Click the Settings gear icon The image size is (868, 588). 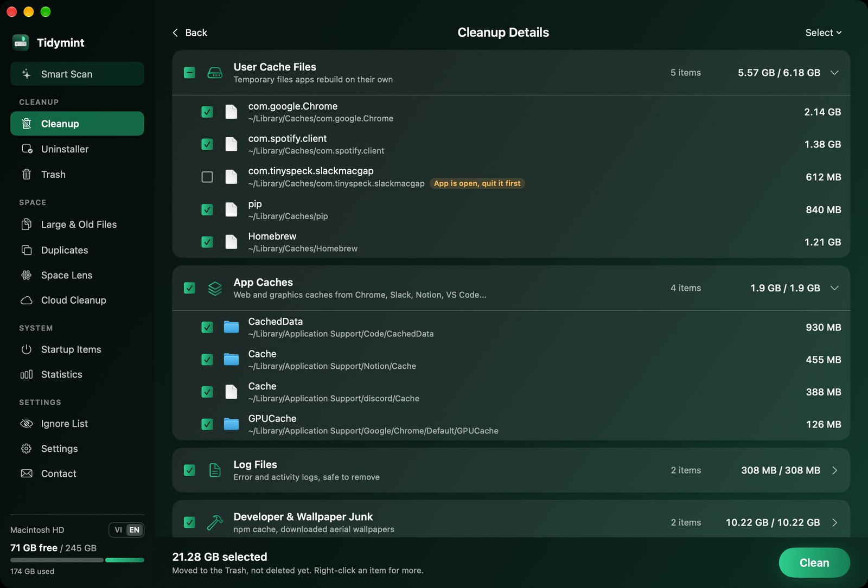coord(27,449)
